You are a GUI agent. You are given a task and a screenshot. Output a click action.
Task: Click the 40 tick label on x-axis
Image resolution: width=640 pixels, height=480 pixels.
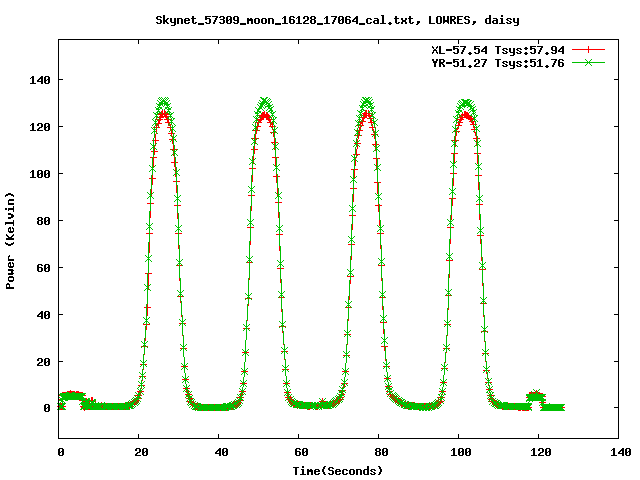point(221,452)
